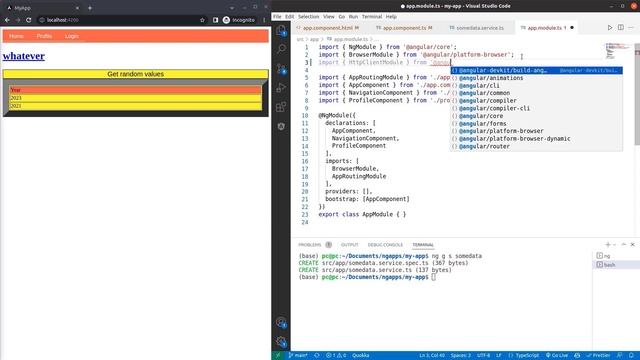Open the Run and Debug view
640x360 pixels.
pyautogui.click(x=281, y=87)
